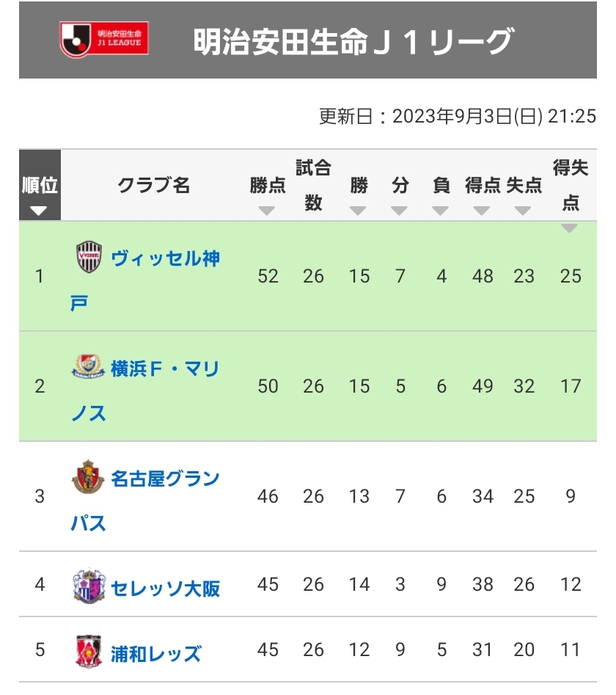This screenshot has width=616, height=695.
Task: Sort table by 順位 rank arrow
Action: click(39, 211)
